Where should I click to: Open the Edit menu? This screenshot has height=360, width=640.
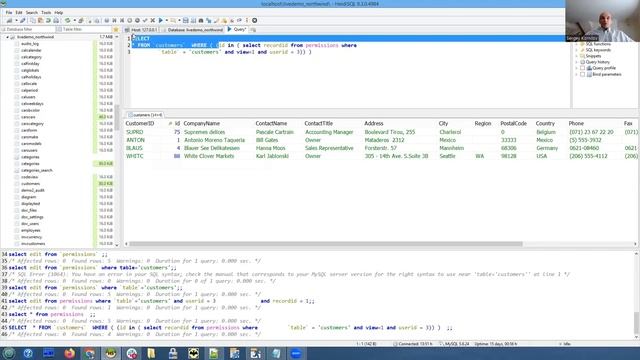click(x=19, y=13)
